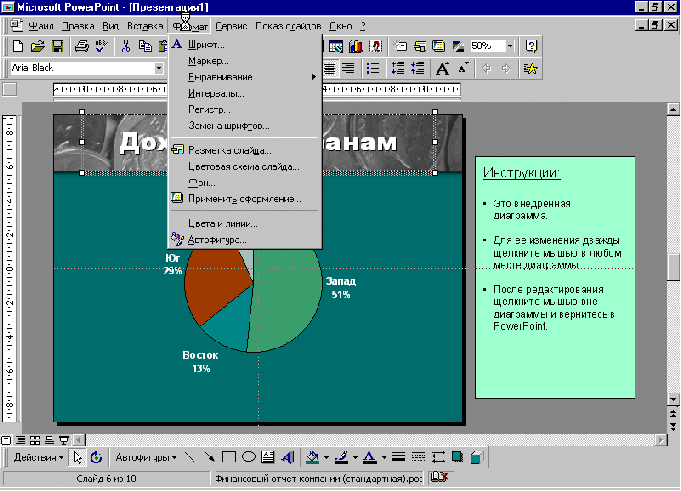This screenshot has height=491, width=681.
Task: Click the Cut scissors icon
Action: 126,46
